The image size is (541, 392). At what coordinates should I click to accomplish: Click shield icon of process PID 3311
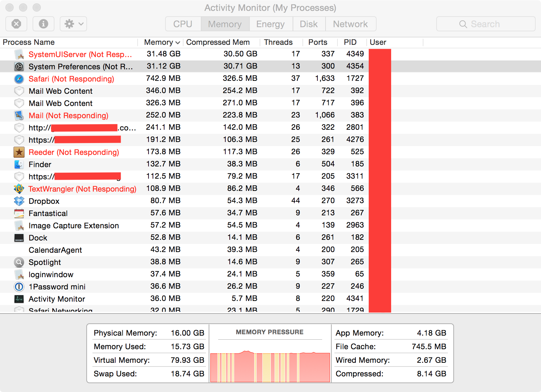coord(19,177)
